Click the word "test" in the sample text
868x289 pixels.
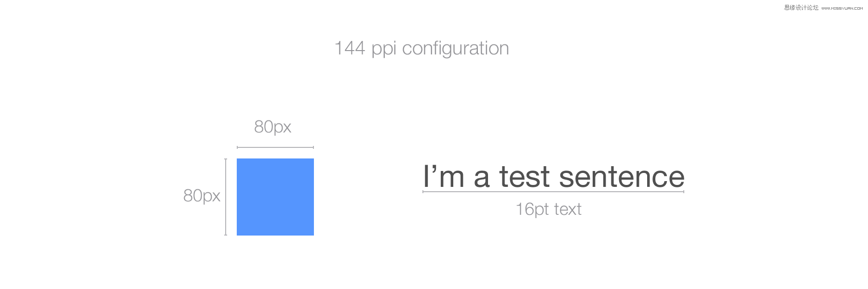tap(524, 177)
